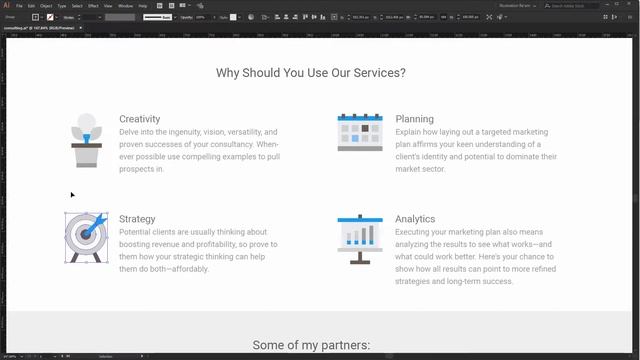Click Horizontal Align Right icon
Screen dimensions: 640x360
[x=295, y=17]
